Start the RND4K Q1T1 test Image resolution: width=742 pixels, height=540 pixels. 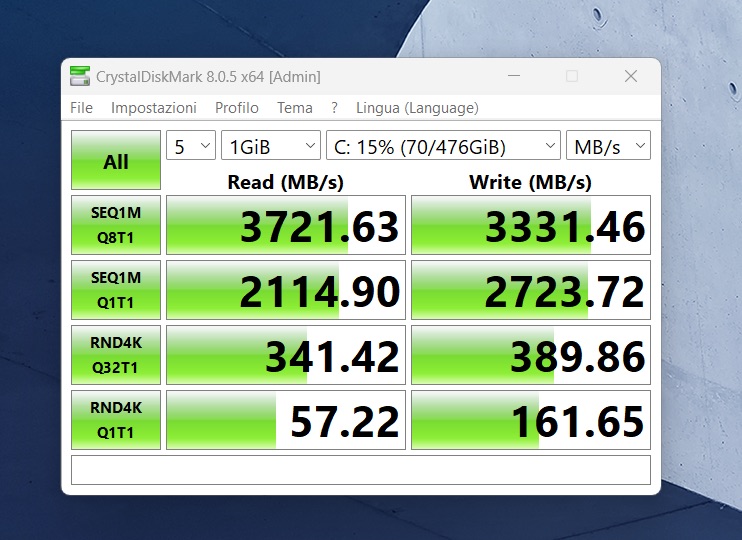tap(116, 420)
